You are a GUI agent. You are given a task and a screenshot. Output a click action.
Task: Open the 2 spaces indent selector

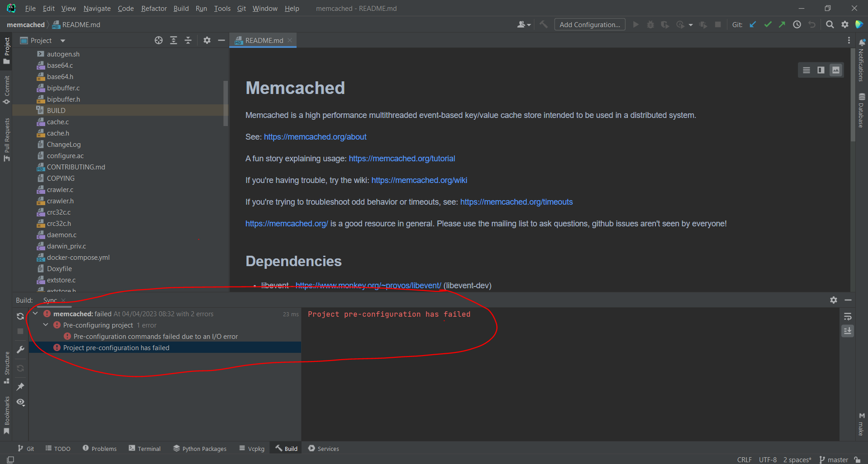point(797,459)
